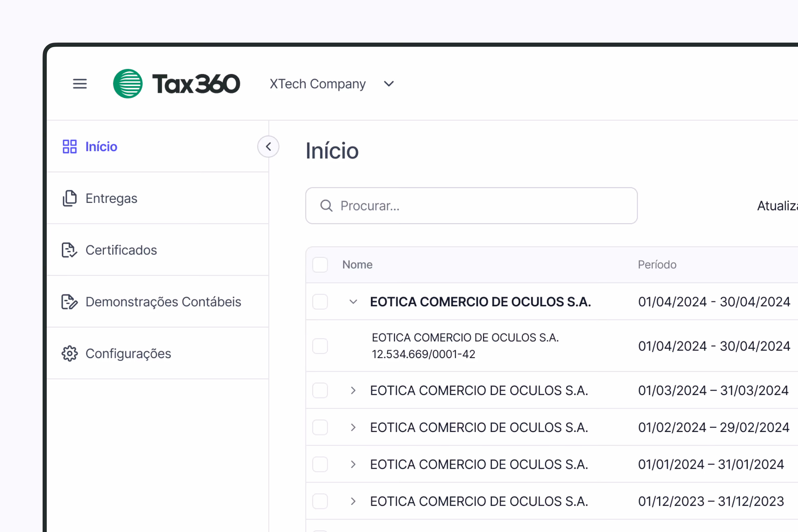This screenshot has height=532, width=798.
Task: Open the hamburger navigation menu
Action: [80, 84]
